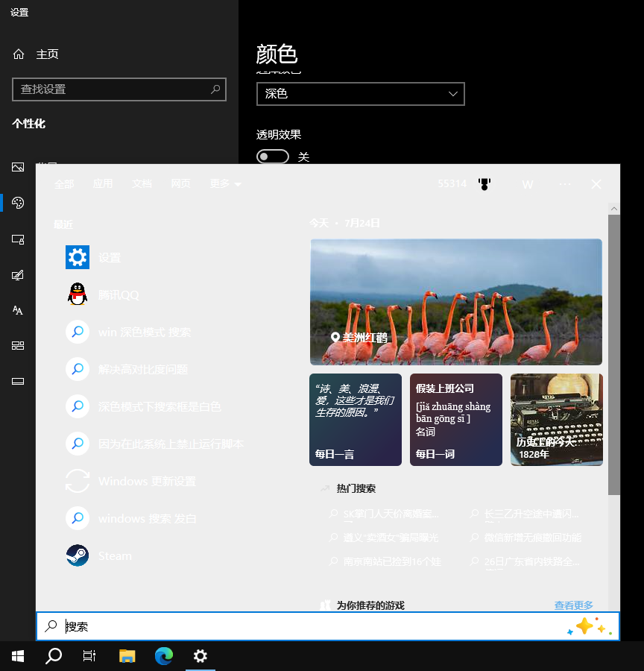Click the 搜索 input box
The width and height of the screenshot is (644, 671).
[x=328, y=626]
